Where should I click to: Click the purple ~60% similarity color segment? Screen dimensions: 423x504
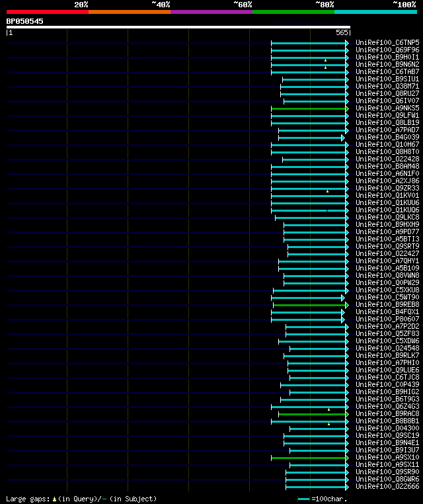tap(211, 12)
